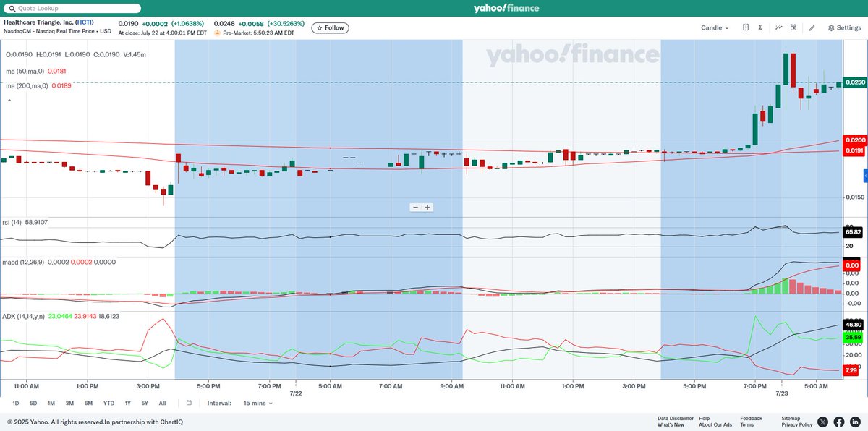
Task: Select the 5D range
Action: pos(33,403)
